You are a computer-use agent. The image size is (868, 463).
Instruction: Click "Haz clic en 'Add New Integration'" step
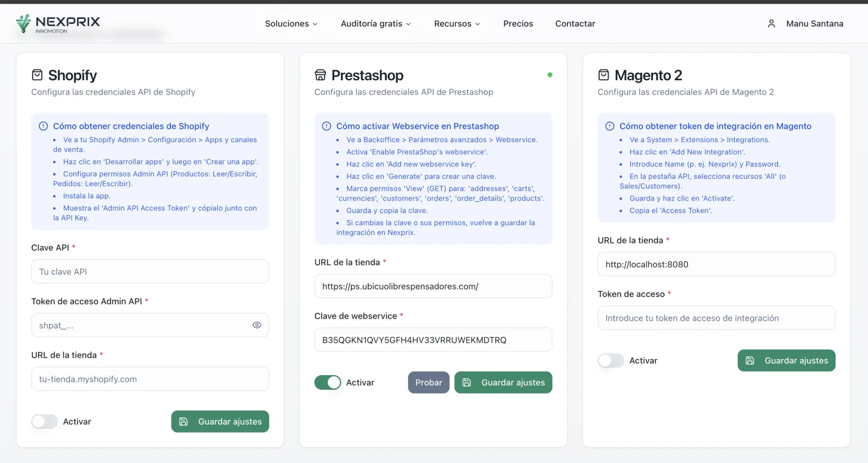pyautogui.click(x=687, y=152)
